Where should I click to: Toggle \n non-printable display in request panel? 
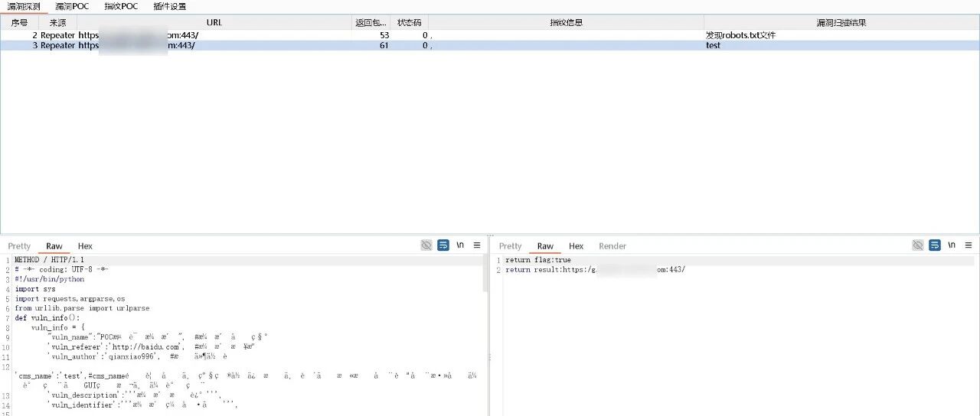pos(460,245)
